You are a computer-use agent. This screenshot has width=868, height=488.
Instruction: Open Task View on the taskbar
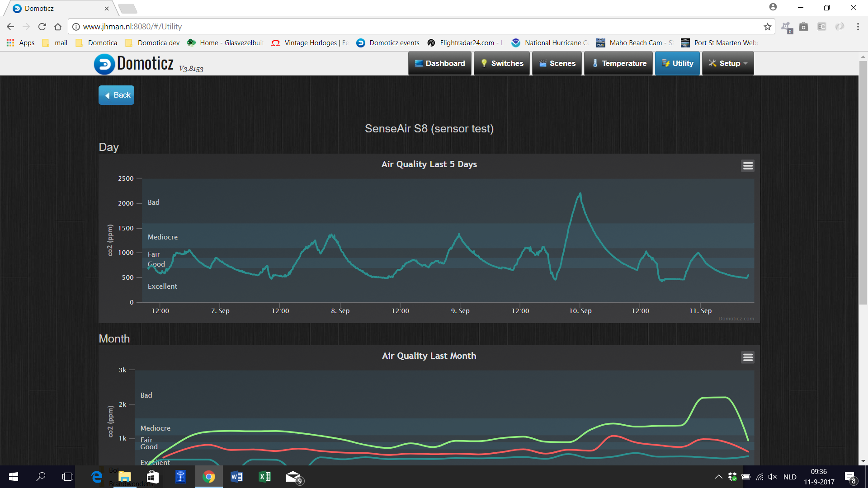click(x=68, y=477)
